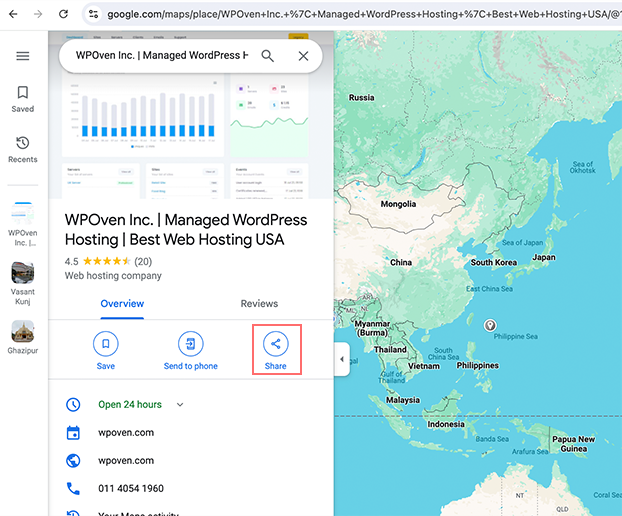Open Saved places in the sidebar

tap(23, 99)
